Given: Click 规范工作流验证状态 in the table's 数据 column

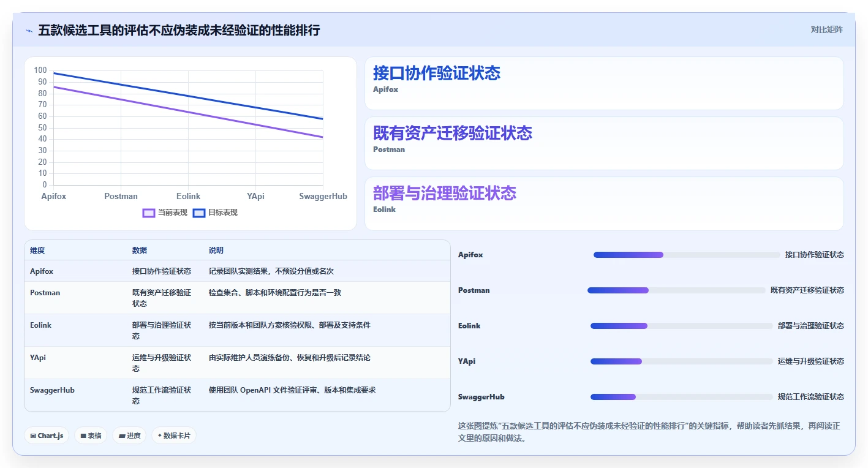Looking at the screenshot, I should (x=162, y=395).
